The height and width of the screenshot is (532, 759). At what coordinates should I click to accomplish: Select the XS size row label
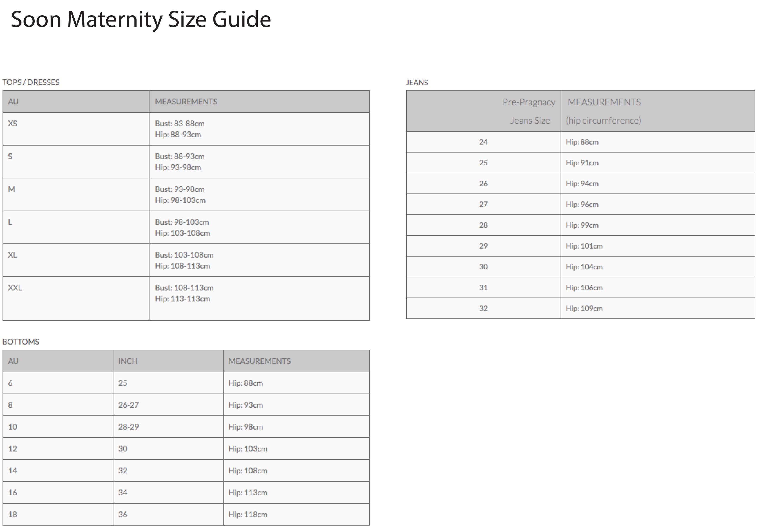pos(13,124)
